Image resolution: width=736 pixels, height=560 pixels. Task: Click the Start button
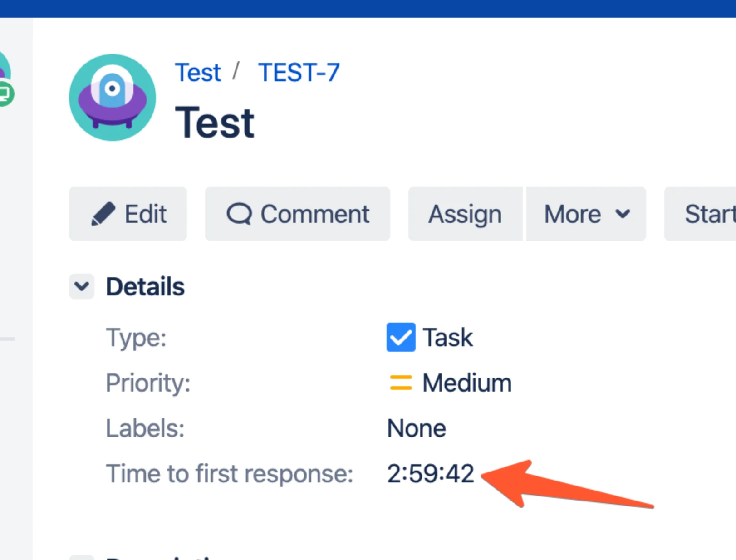click(x=700, y=214)
